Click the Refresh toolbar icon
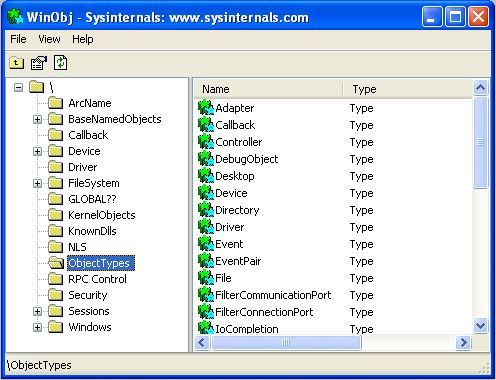 pos(60,62)
